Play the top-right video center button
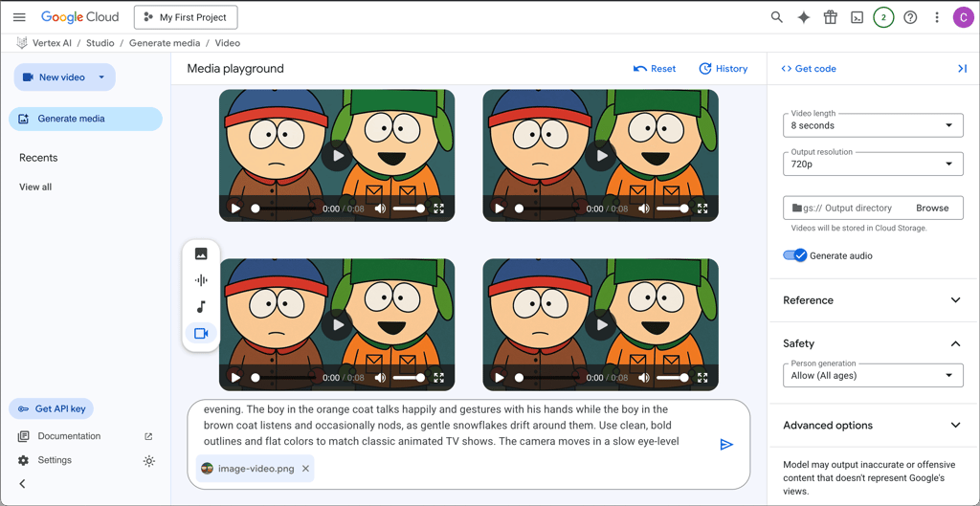Screen dimensions: 980x506 [x=601, y=156]
